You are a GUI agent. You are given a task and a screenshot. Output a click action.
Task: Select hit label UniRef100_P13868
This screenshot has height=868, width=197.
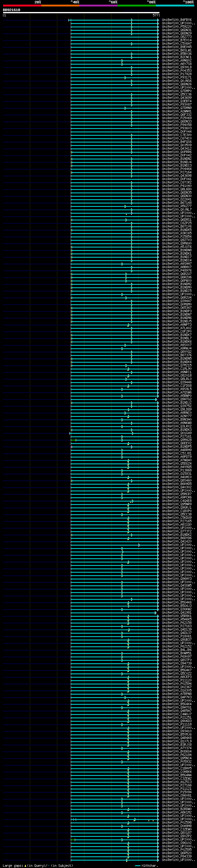tap(177, 470)
